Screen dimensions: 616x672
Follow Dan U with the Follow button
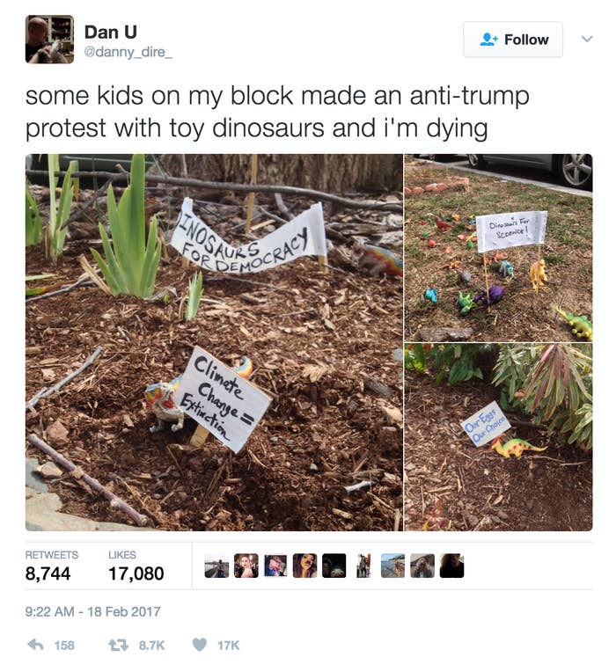click(513, 40)
